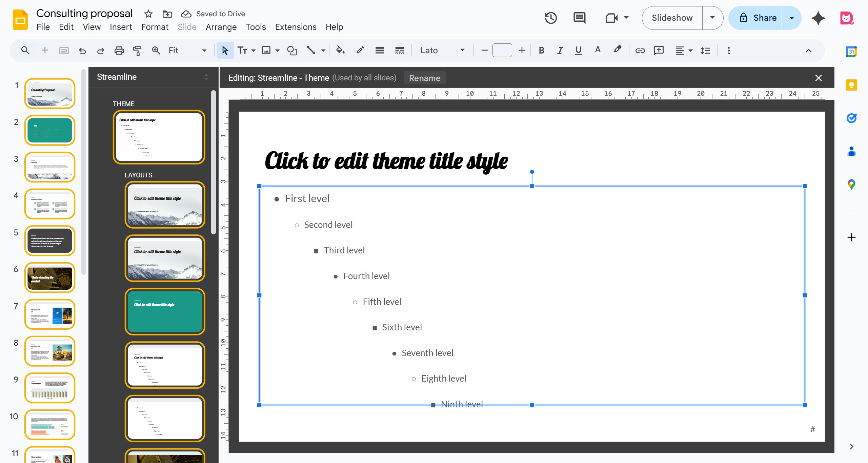Select the line tool icon

tap(311, 51)
